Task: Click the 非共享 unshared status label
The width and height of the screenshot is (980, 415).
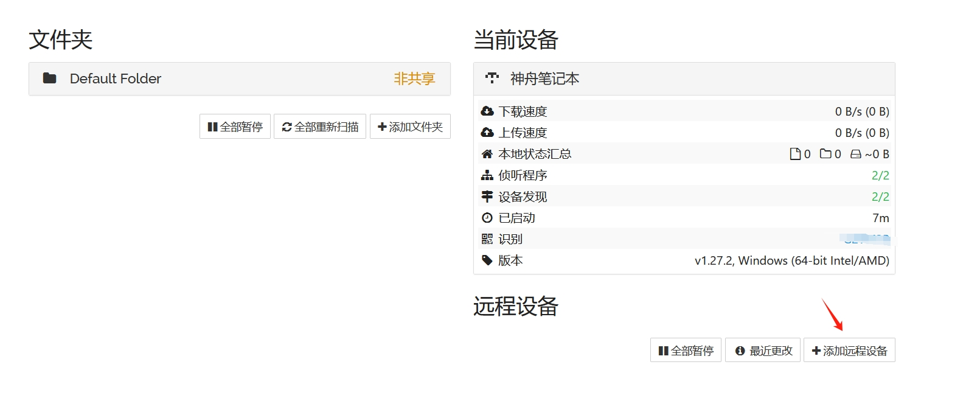Action: (x=414, y=78)
